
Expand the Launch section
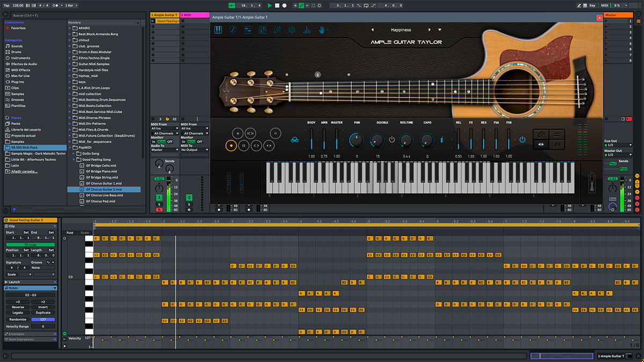pyautogui.click(x=55, y=282)
